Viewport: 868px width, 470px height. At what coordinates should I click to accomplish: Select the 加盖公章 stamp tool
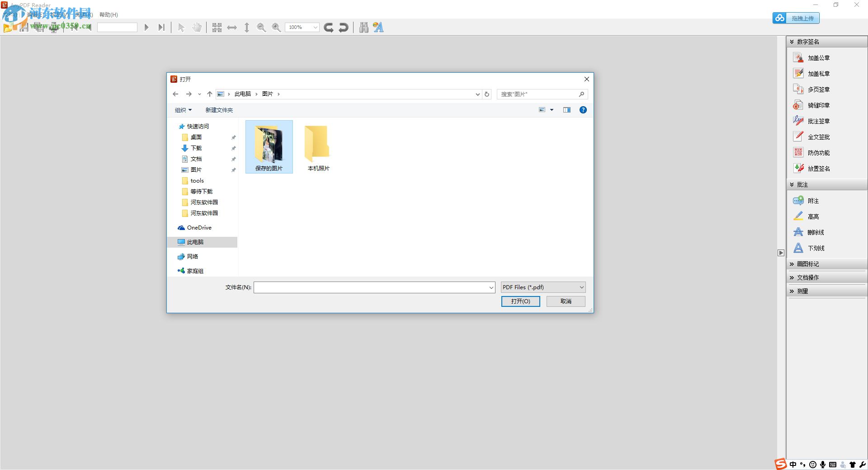coord(818,57)
